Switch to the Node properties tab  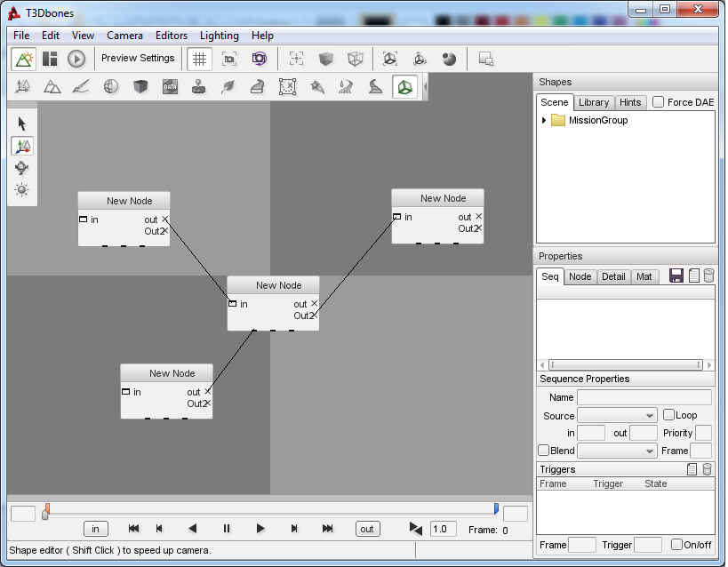(580, 276)
